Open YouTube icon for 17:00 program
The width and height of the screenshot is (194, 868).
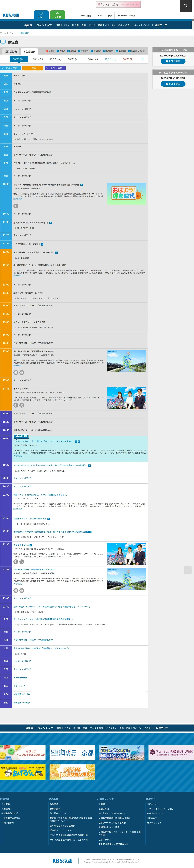[x=22, y=372]
